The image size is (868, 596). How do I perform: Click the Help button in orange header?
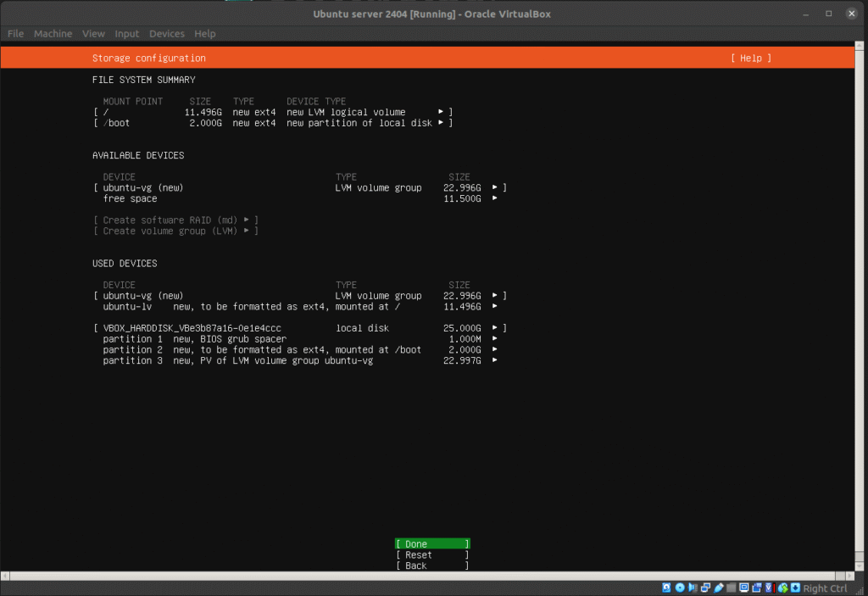[x=751, y=58]
